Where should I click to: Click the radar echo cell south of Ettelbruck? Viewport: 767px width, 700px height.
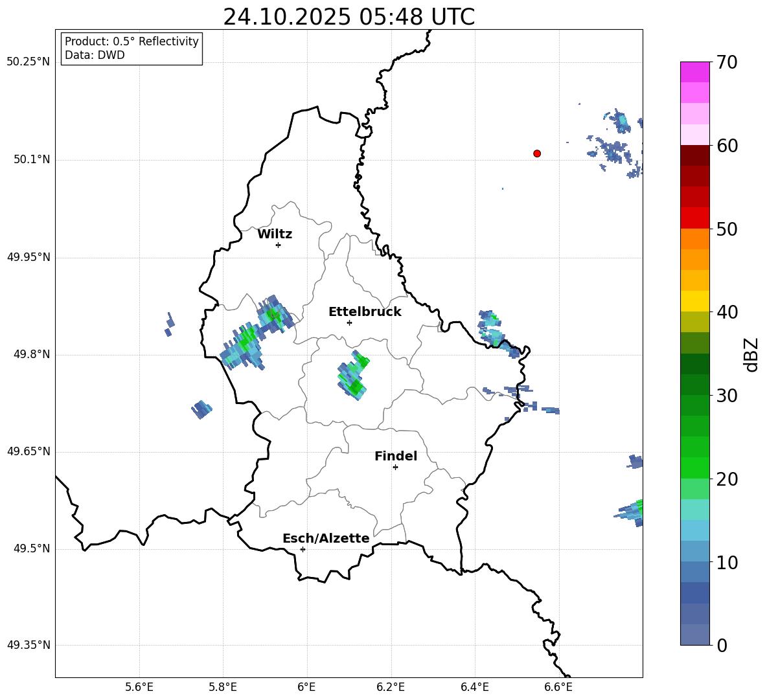[353, 376]
